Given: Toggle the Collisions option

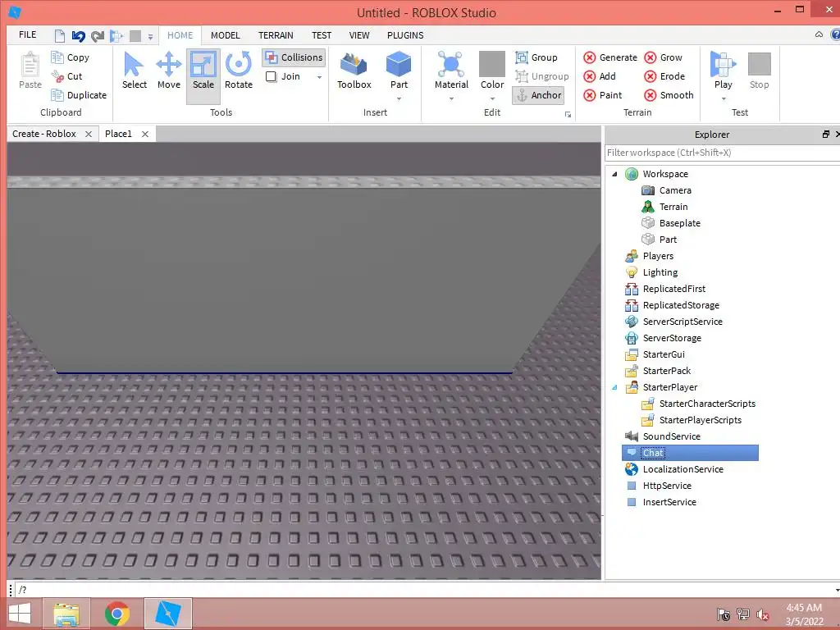Looking at the screenshot, I should [x=294, y=57].
